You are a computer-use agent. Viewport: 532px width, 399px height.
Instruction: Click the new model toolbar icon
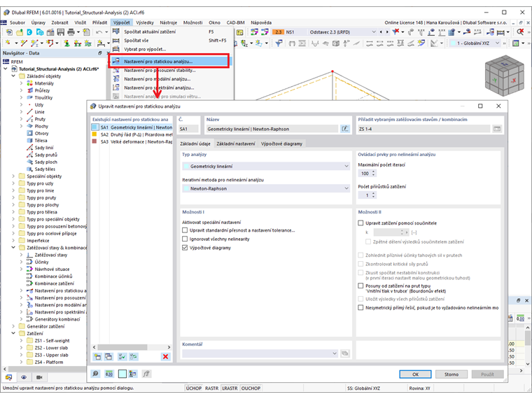click(x=9, y=32)
